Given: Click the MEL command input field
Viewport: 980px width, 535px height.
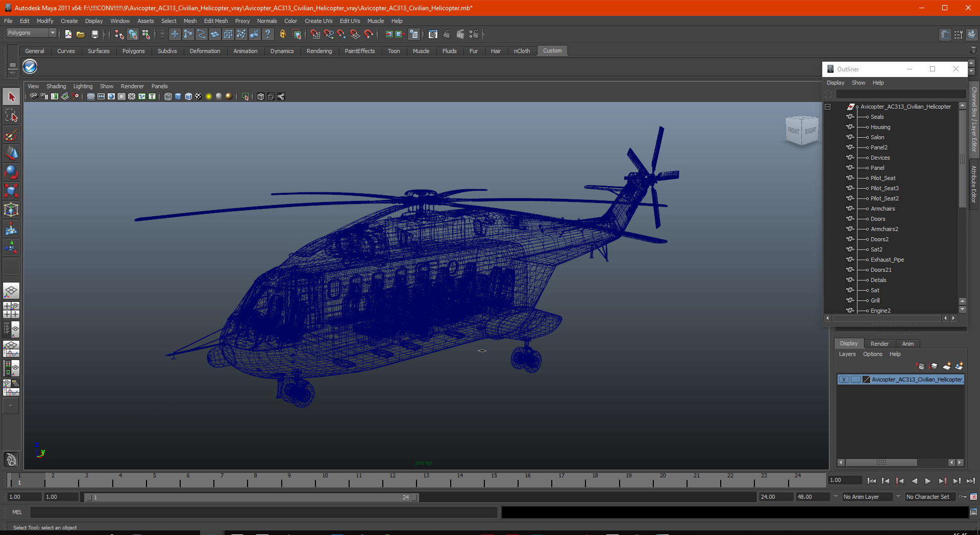Looking at the screenshot, I should pos(263,512).
